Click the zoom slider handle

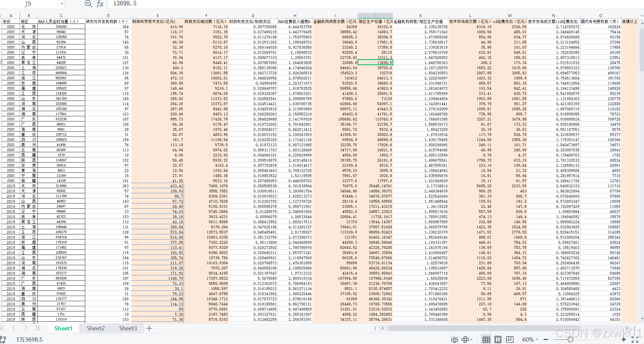coord(570,339)
